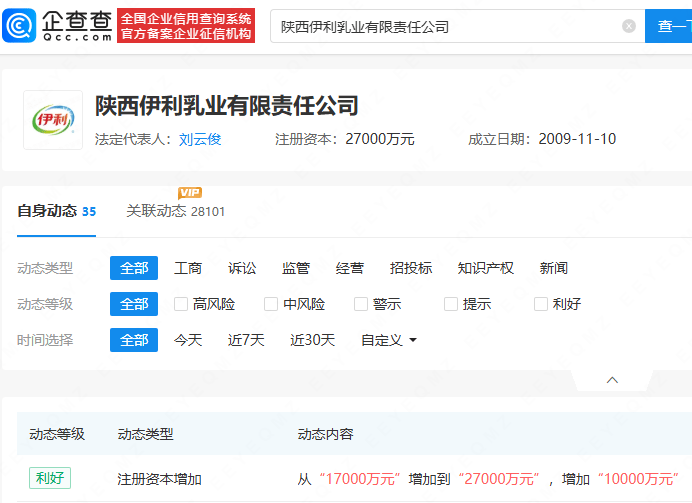Click the 利好 tag in the table row
Viewport: 692px width, 503px height.
[50, 478]
